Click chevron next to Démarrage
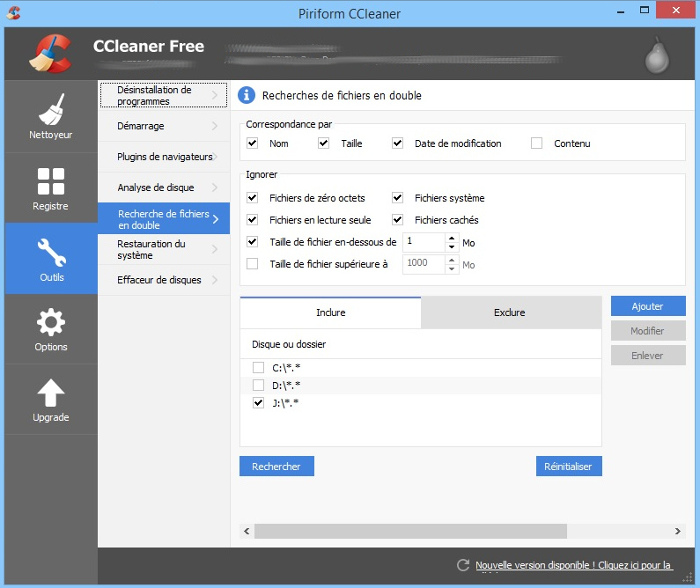This screenshot has width=700, height=588. tap(215, 126)
